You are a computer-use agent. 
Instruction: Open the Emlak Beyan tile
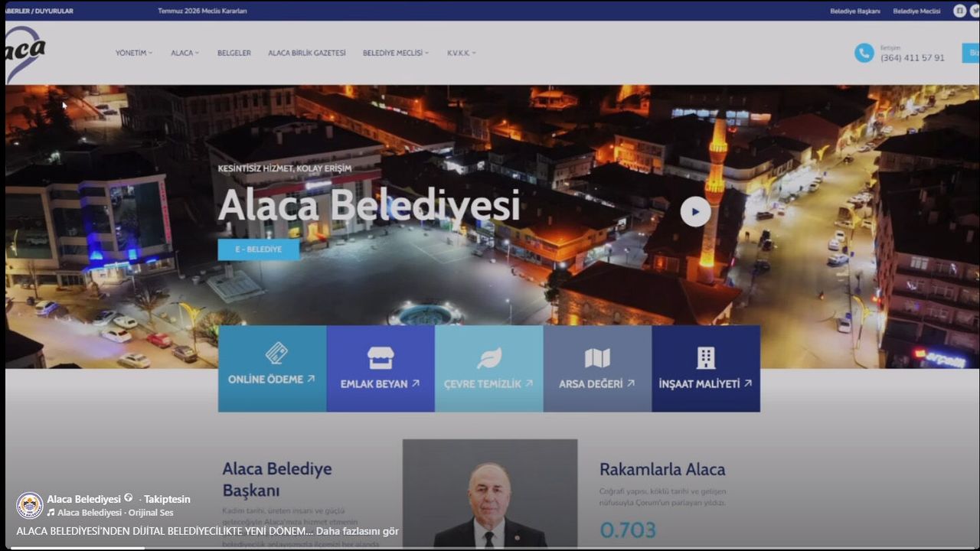click(x=381, y=369)
